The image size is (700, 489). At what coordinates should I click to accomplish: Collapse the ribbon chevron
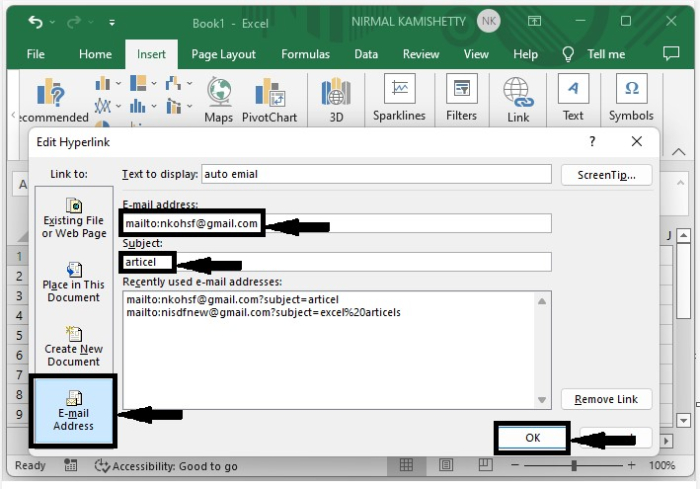point(678,152)
